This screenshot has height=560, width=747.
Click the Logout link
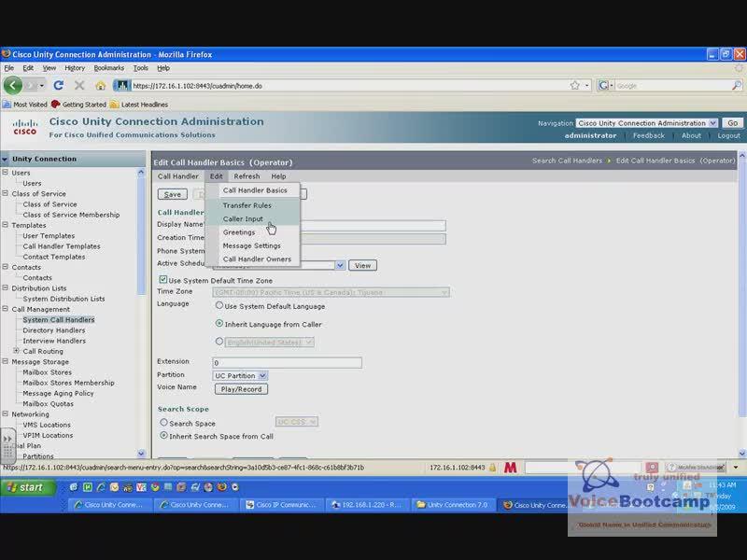pyautogui.click(x=729, y=135)
